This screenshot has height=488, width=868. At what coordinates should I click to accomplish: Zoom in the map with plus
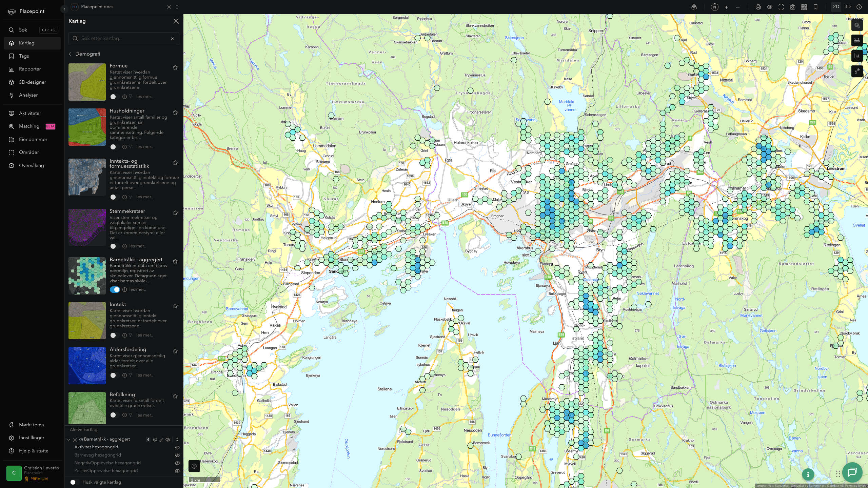pos(726,7)
